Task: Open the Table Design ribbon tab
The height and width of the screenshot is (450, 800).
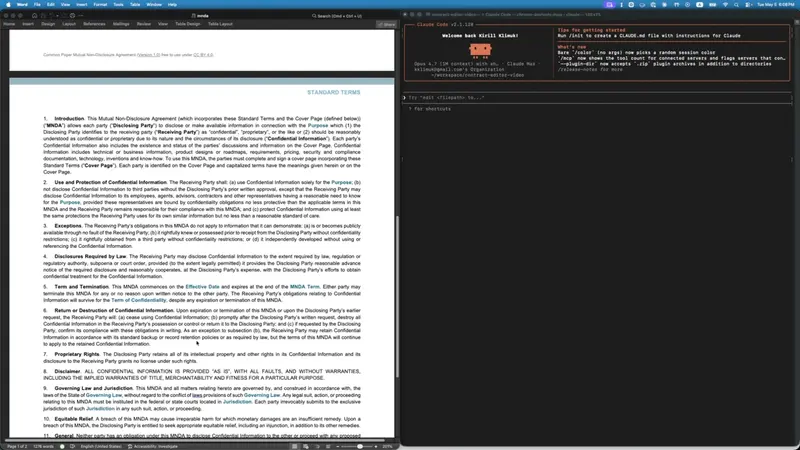Action: (x=188, y=24)
